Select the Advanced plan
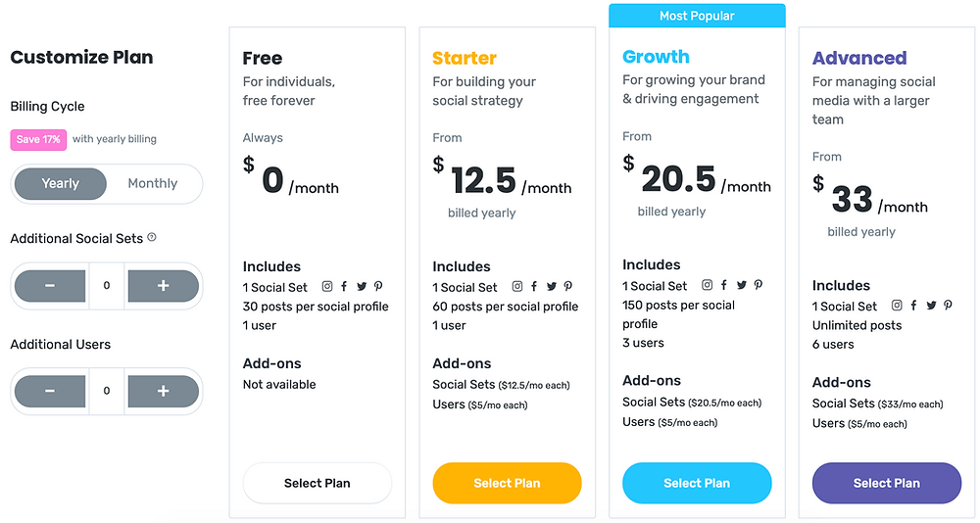The height and width of the screenshot is (523, 980). (x=886, y=483)
